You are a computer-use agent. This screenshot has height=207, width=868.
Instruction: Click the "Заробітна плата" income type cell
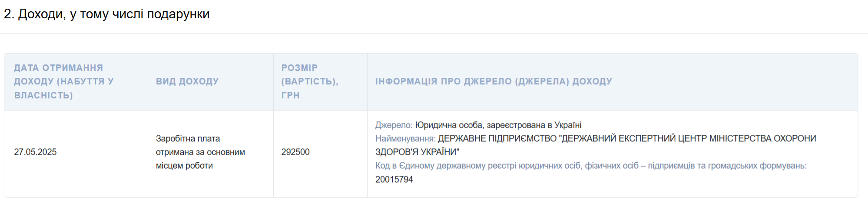tap(188, 139)
